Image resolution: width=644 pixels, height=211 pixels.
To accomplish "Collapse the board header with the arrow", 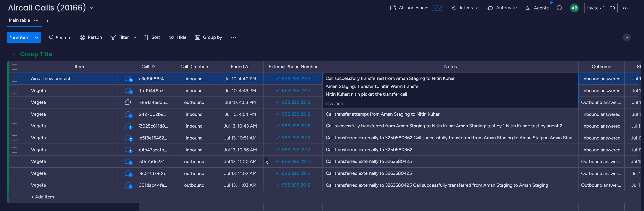I will [x=626, y=37].
